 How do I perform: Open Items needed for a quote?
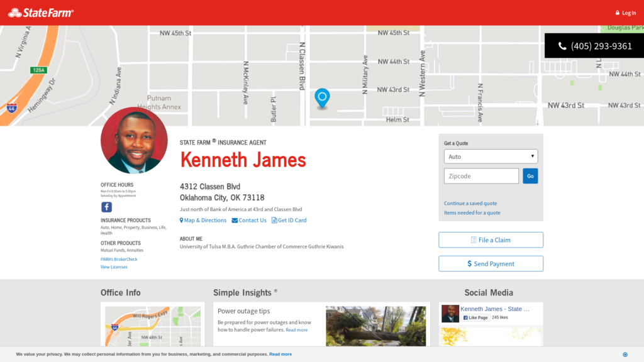[472, 213]
